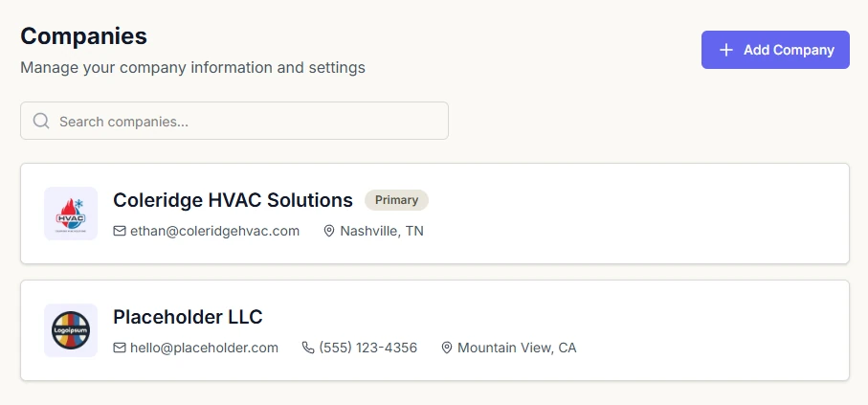Click the Placeholder LLC logo
The height and width of the screenshot is (405, 868).
point(71,330)
